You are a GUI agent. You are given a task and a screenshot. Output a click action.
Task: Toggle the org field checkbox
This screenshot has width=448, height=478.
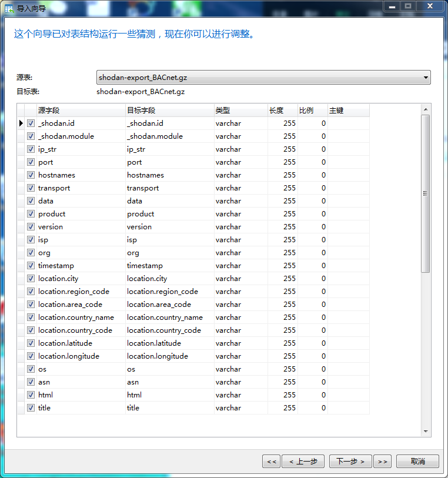click(31, 252)
